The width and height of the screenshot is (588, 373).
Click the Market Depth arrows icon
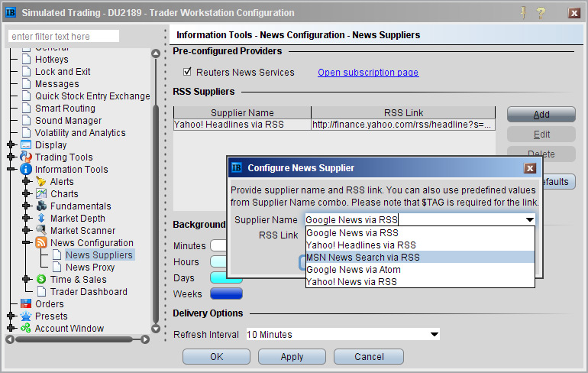41,218
